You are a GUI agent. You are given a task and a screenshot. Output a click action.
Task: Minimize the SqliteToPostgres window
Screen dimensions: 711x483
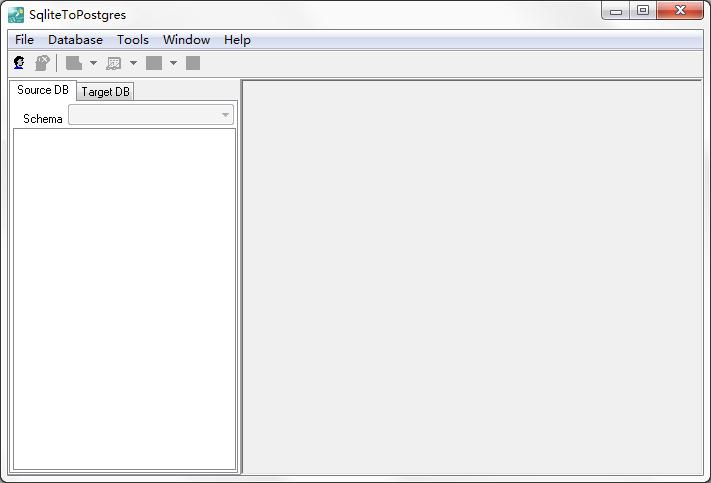tap(616, 11)
